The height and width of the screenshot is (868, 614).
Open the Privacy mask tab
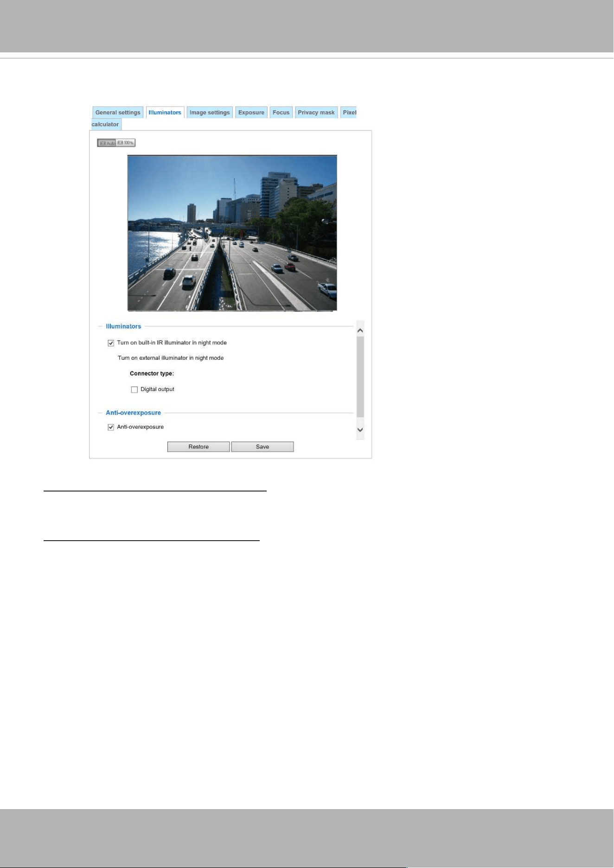pyautogui.click(x=316, y=113)
